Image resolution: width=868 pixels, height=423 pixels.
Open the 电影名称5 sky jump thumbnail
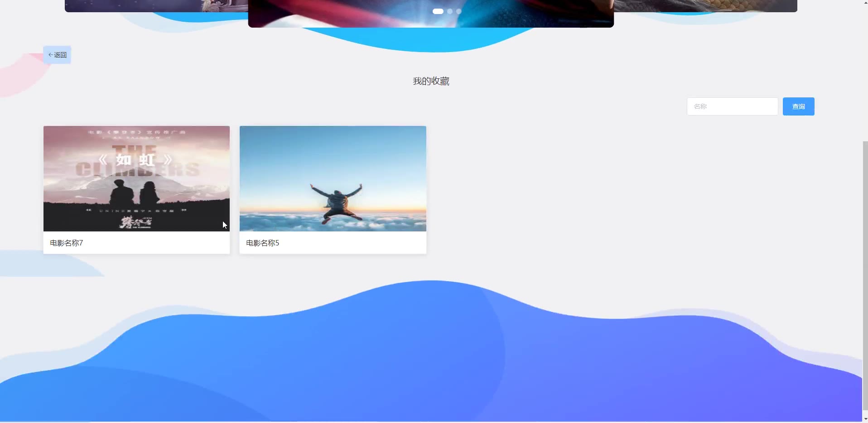click(333, 178)
